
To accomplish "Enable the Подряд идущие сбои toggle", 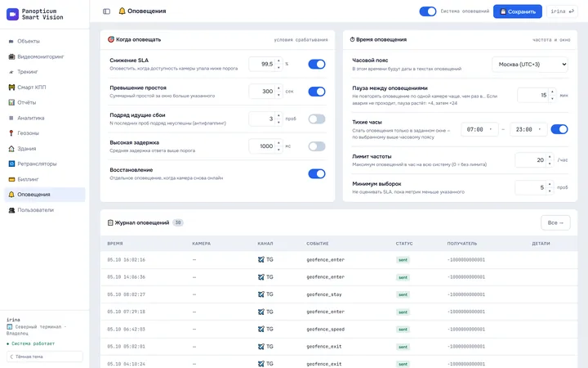I will [317, 119].
